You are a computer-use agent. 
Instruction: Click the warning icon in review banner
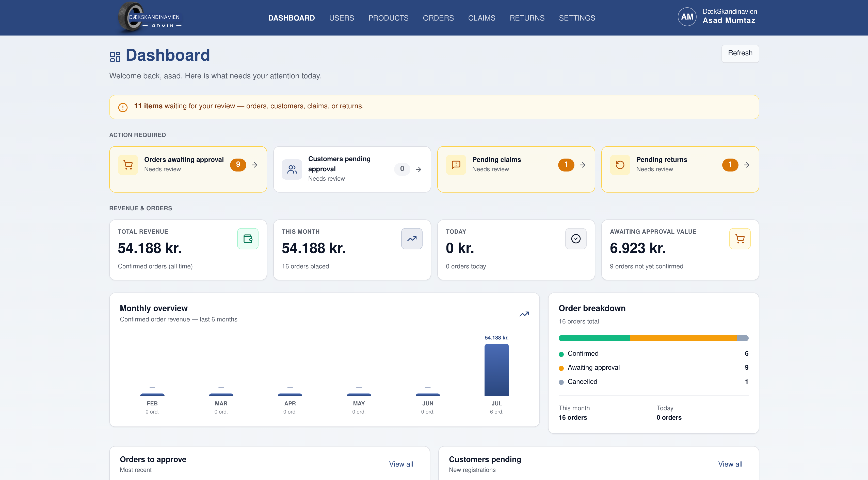click(x=123, y=107)
